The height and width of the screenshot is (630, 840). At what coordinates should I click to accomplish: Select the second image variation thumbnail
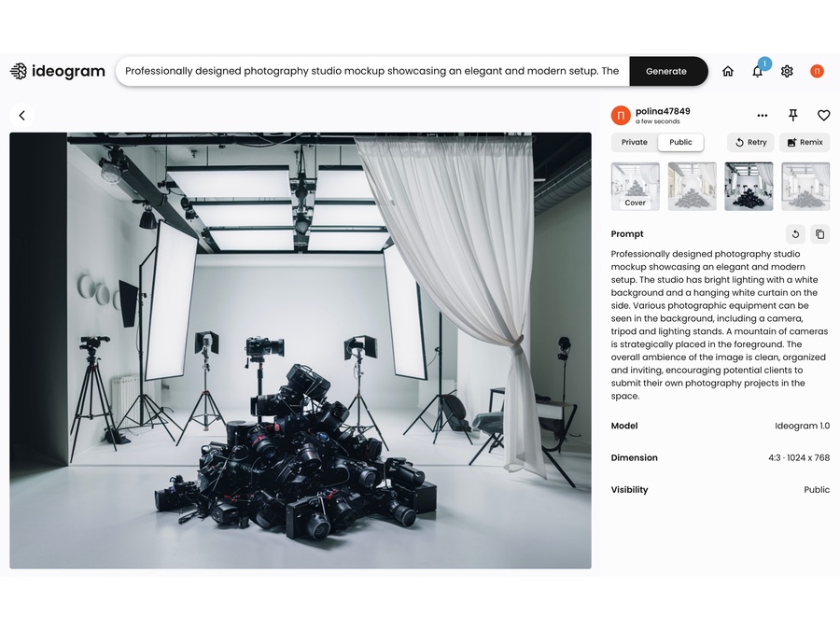(693, 187)
